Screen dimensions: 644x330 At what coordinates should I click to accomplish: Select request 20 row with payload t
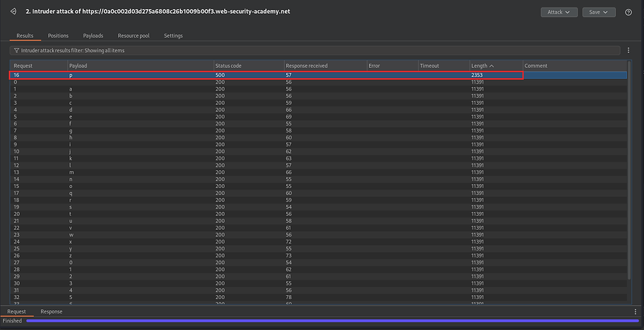(x=319, y=214)
